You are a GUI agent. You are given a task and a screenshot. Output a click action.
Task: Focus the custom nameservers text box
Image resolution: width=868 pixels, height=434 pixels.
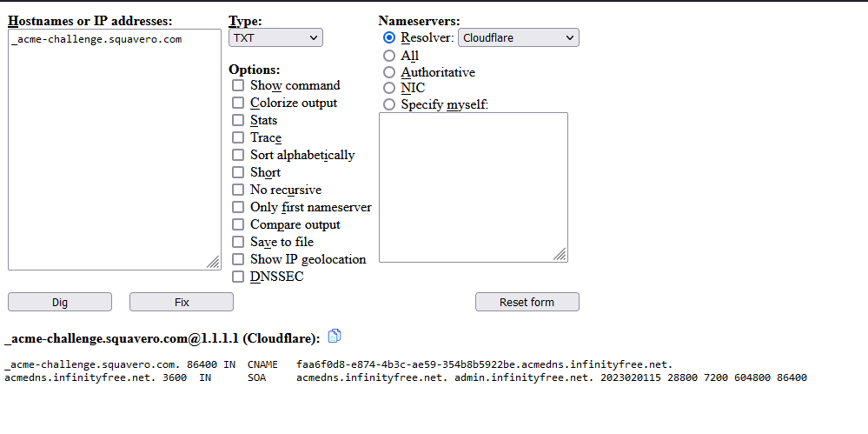point(474,187)
